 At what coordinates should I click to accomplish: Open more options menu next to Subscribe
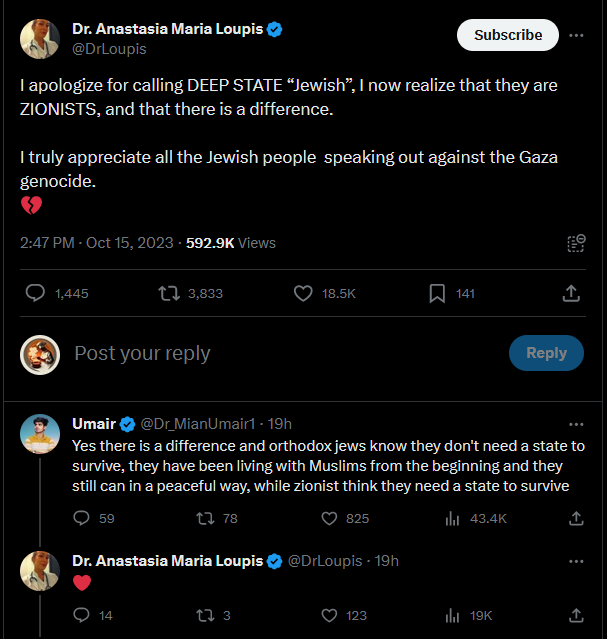(576, 35)
